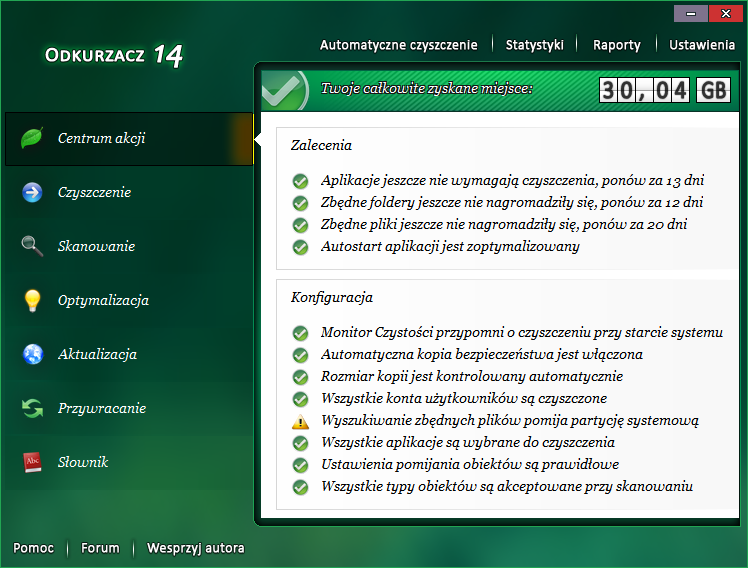Click the check icon beside Zbędne foldery
Image resolution: width=748 pixels, height=568 pixels.
tap(301, 203)
